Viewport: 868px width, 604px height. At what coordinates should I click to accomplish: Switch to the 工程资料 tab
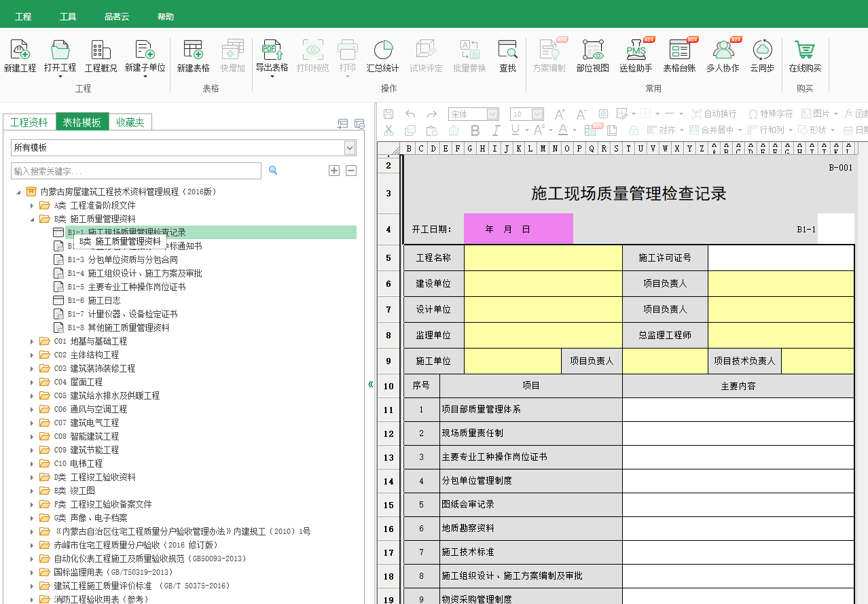pyautogui.click(x=29, y=122)
